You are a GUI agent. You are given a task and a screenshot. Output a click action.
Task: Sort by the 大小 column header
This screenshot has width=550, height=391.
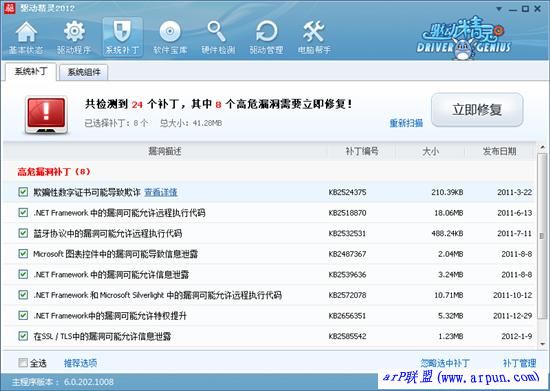430,151
